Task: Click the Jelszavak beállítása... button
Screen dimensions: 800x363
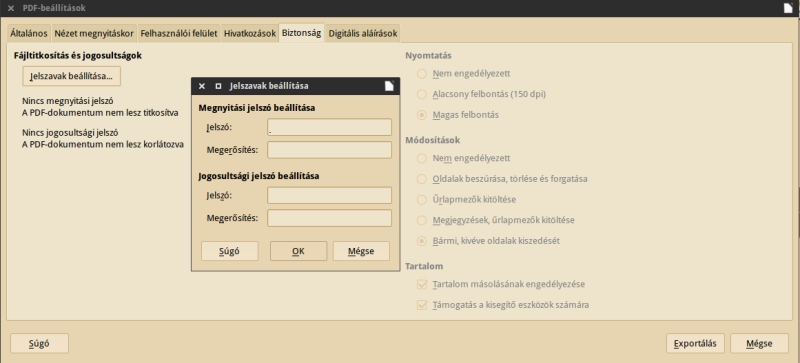Action: coord(71,76)
